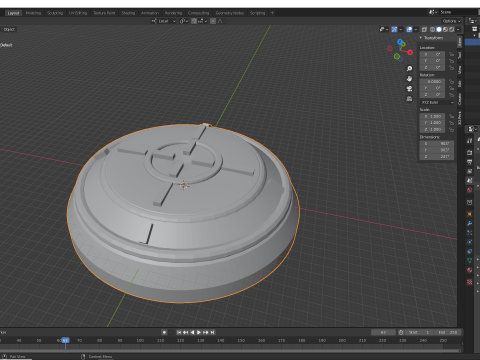Open the pivot point dropdown
Image resolution: width=480 pixels, height=360 pixels.
[184, 21]
